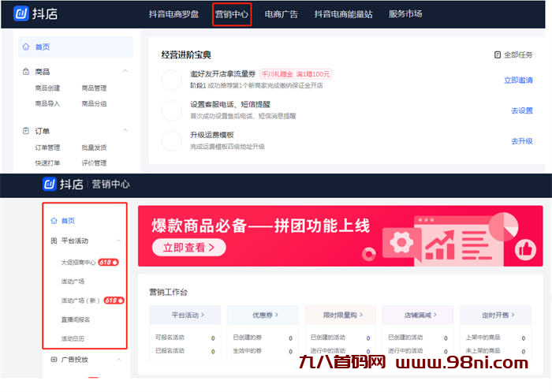Collapse the 订单 sidebar section chevron

pos(125,131)
